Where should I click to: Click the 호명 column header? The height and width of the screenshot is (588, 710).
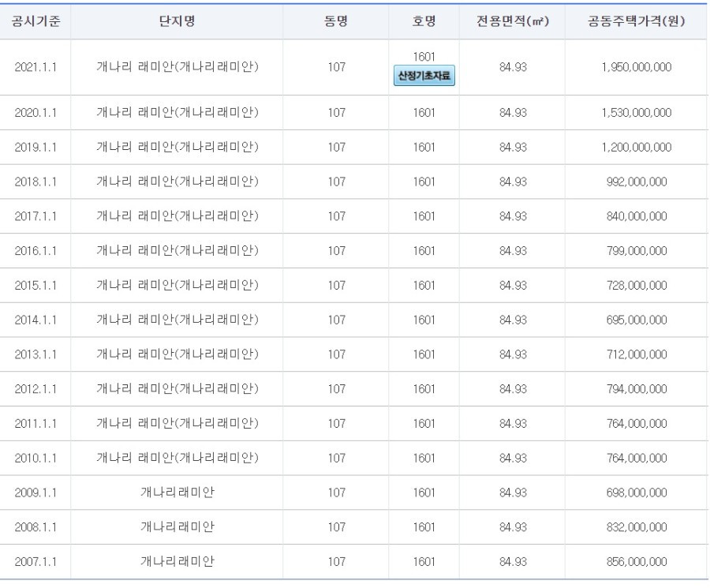[x=424, y=21]
